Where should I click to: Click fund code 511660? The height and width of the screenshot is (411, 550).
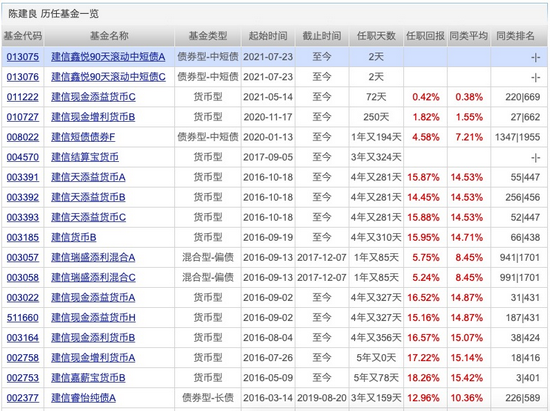[x=22, y=317]
